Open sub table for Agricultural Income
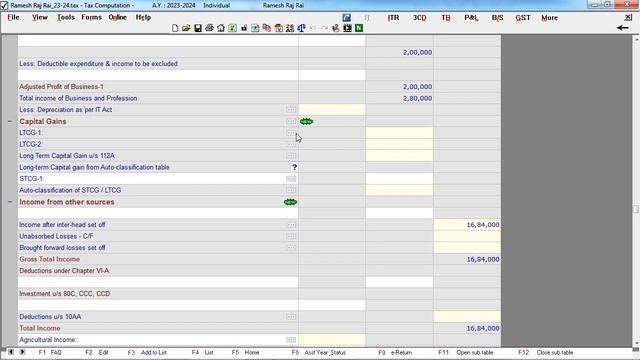Screen dimensions: 640x360 pos(291,340)
